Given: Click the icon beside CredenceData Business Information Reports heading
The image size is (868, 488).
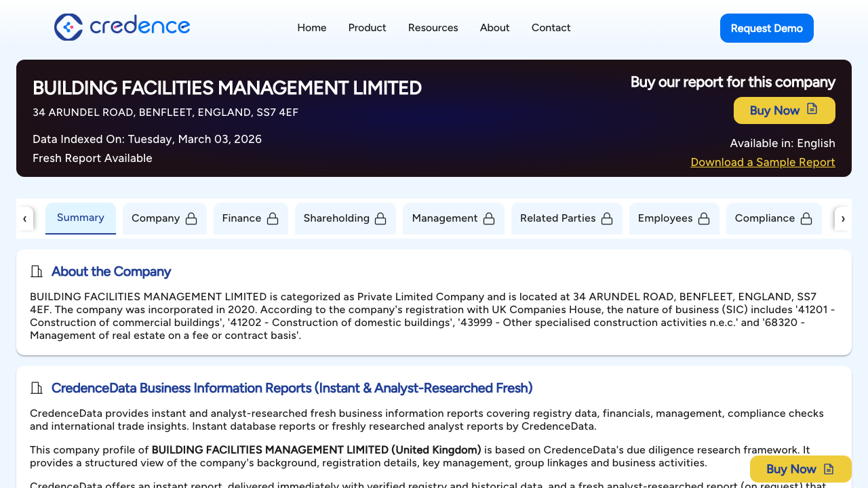Looking at the screenshot, I should [x=37, y=388].
